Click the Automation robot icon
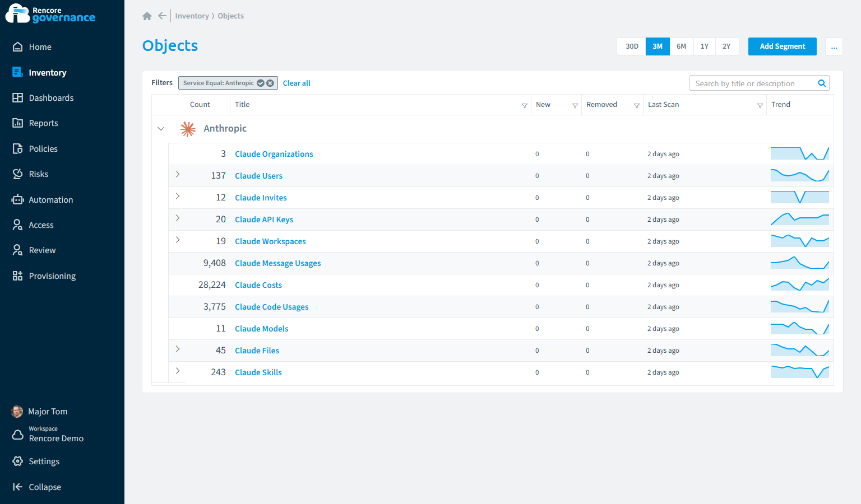 click(x=18, y=200)
